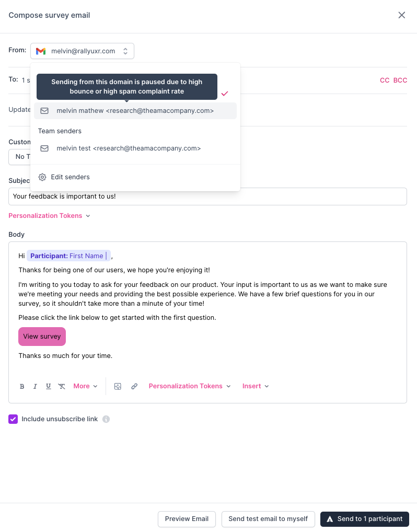Image resolution: width=417 pixels, height=532 pixels.
Task: Click the insert image icon
Action: click(x=118, y=386)
